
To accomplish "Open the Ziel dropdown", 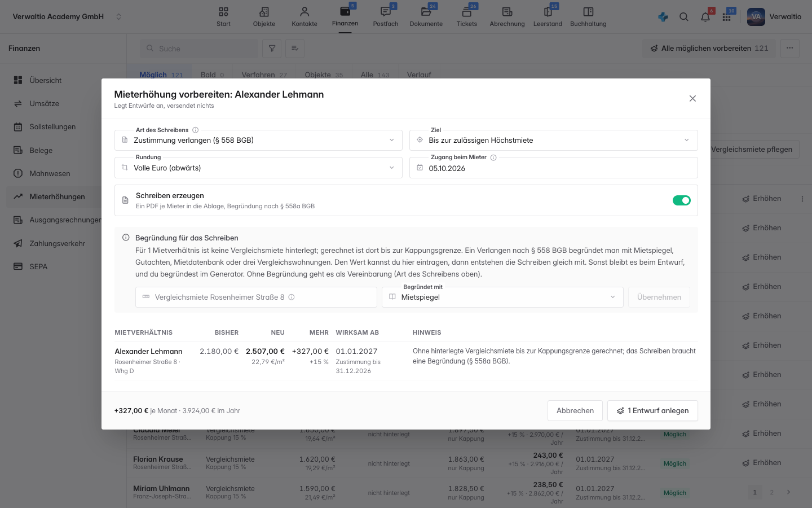I will pyautogui.click(x=554, y=141).
